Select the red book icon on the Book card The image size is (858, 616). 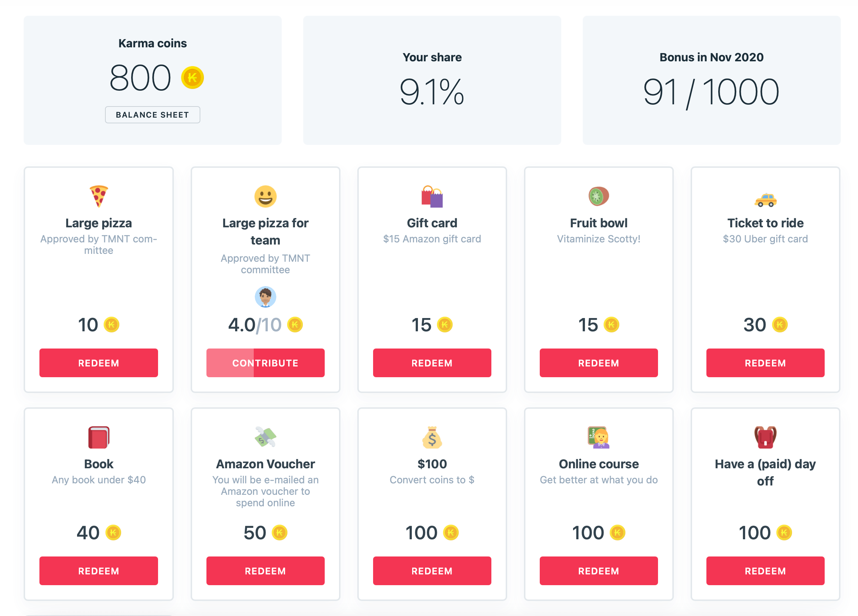98,437
